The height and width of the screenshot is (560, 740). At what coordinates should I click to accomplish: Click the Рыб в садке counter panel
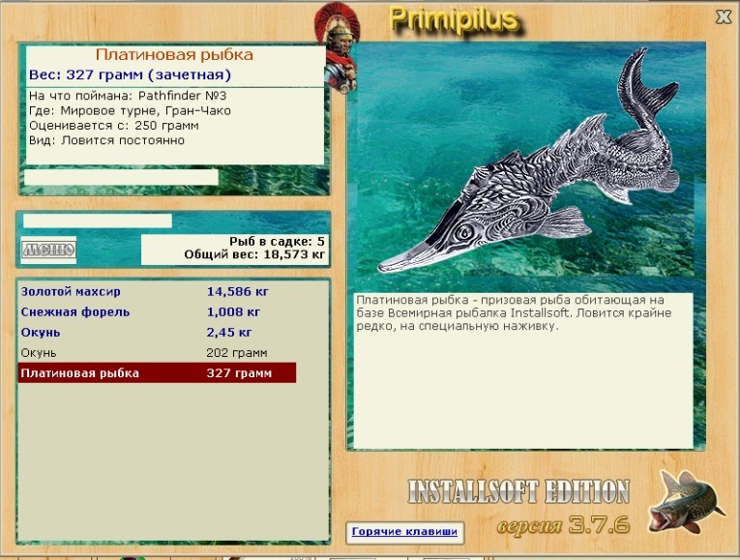click(x=234, y=249)
